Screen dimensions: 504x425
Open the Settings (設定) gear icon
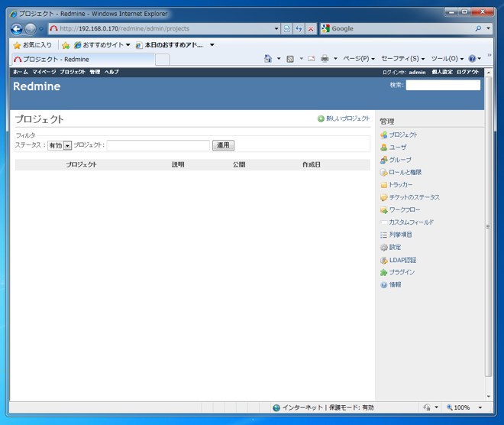383,248
